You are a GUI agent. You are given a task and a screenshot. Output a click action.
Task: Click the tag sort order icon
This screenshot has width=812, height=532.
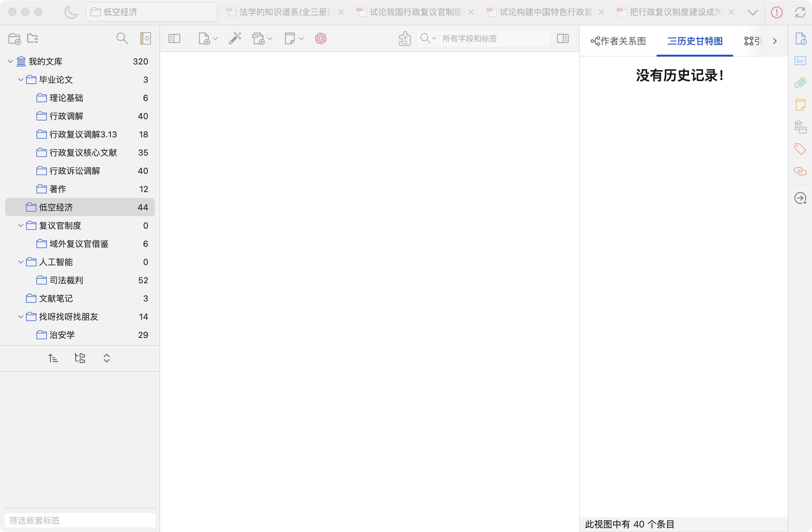(53, 358)
